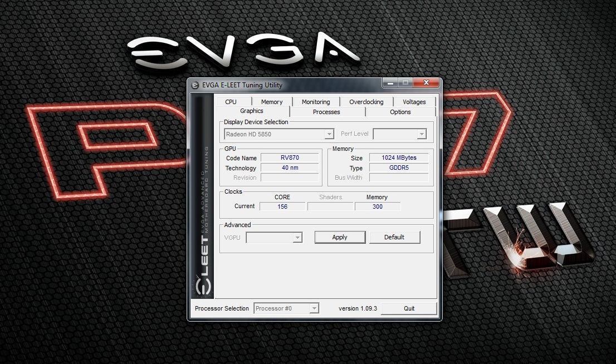Click the memory clock value 300

378,206
